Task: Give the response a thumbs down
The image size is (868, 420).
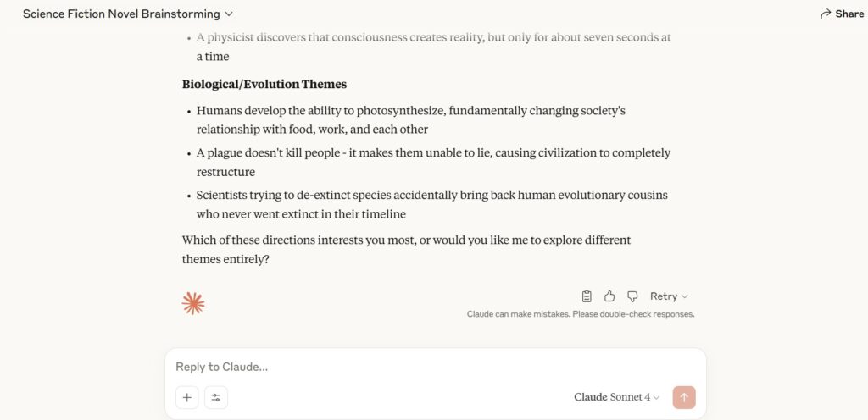Action: coord(632,296)
